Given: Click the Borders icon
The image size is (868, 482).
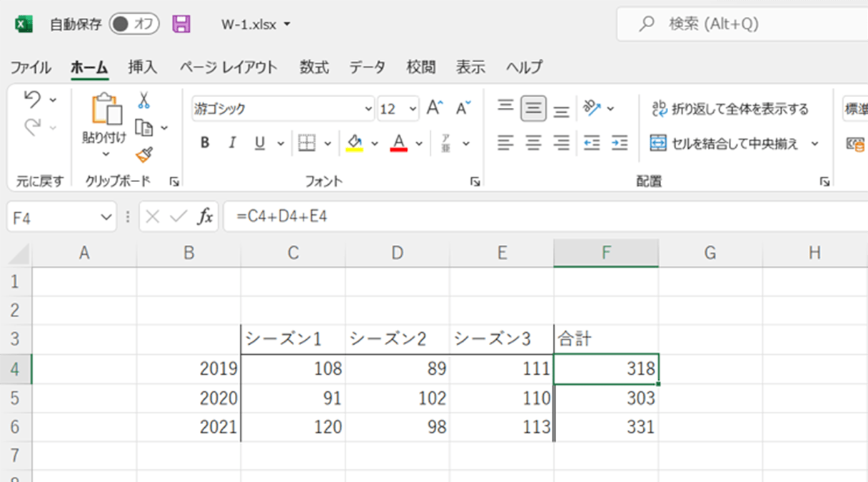Looking at the screenshot, I should (x=307, y=143).
